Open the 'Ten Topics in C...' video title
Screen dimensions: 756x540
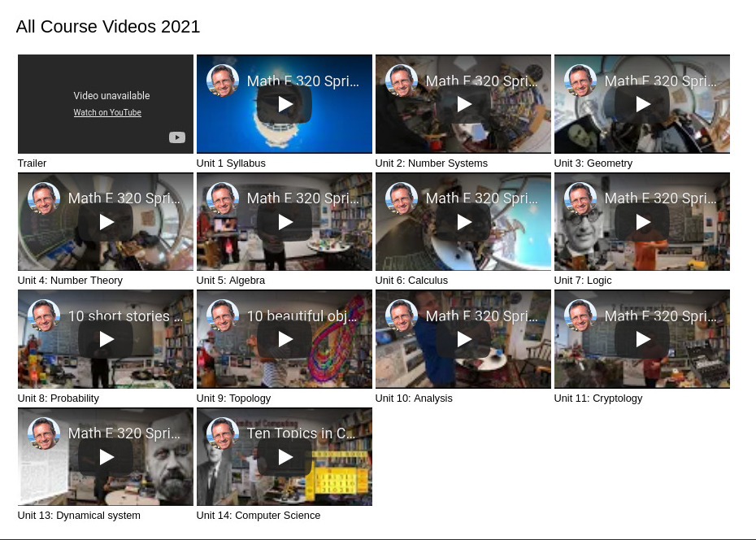[301, 433]
